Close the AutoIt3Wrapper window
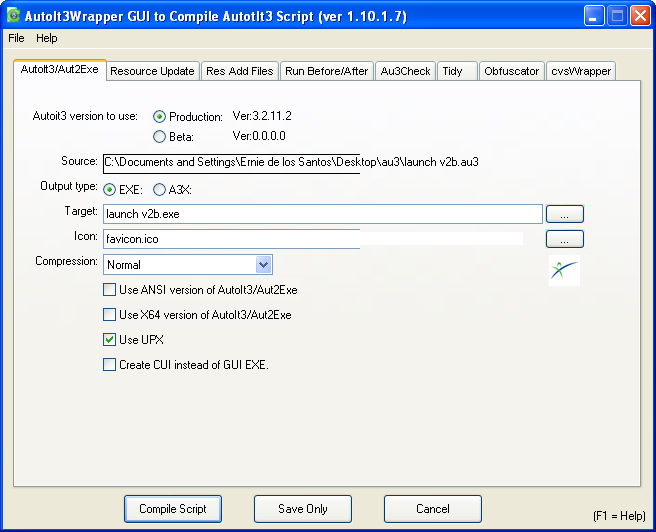The height and width of the screenshot is (532, 656). coord(640,16)
